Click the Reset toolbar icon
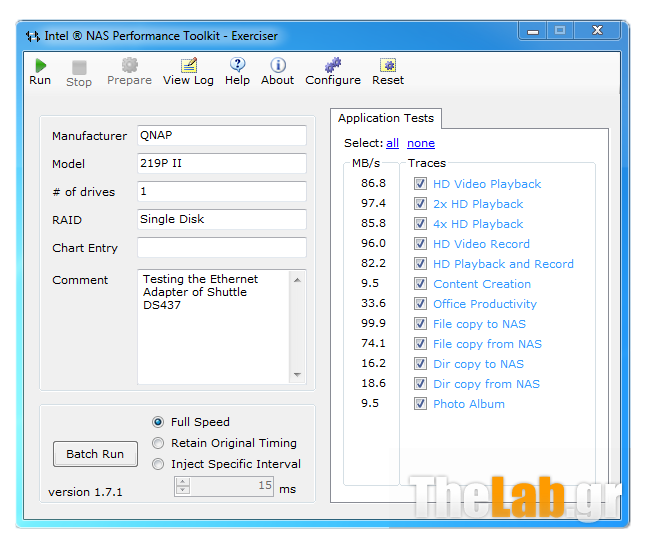The height and width of the screenshot is (560, 656). (x=388, y=66)
